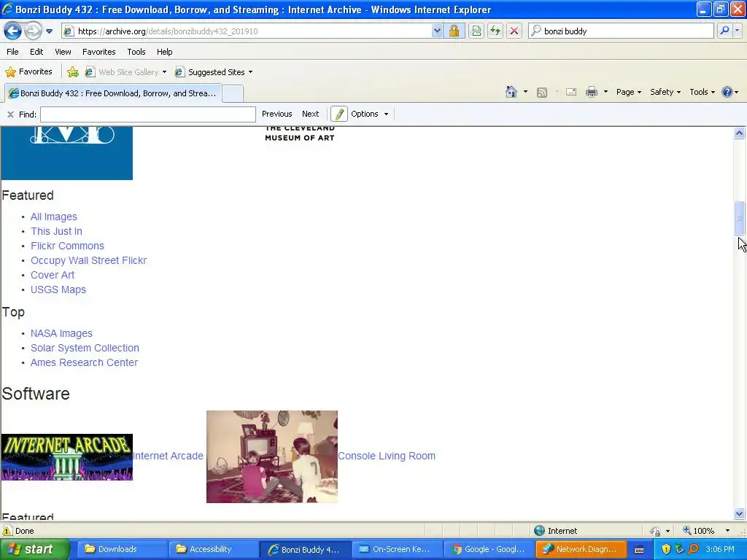Click the Add to Favorites Bar icon
The width and height of the screenshot is (747, 560).
click(x=73, y=72)
